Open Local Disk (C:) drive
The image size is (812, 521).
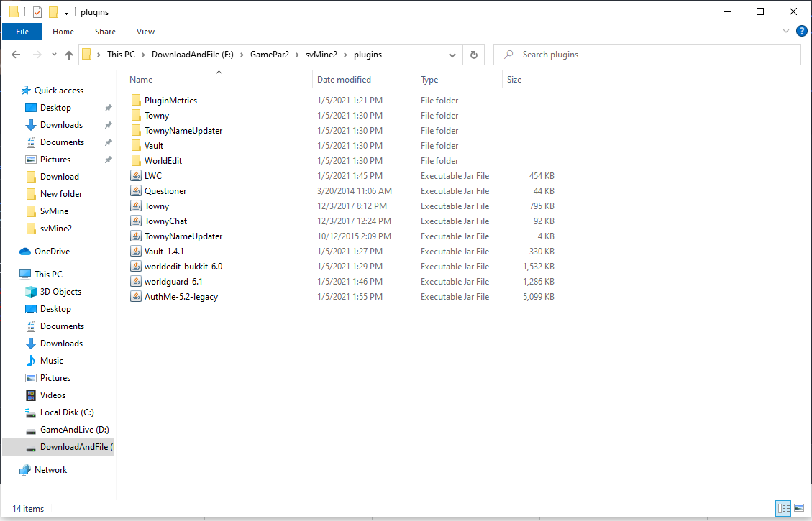[x=60, y=412]
